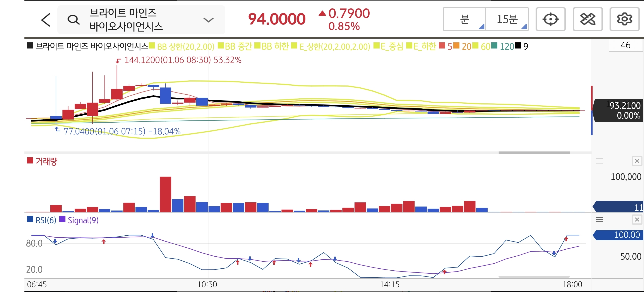Click the drawing tools crossed-pencil icon
644x292 pixels.
click(x=587, y=19)
